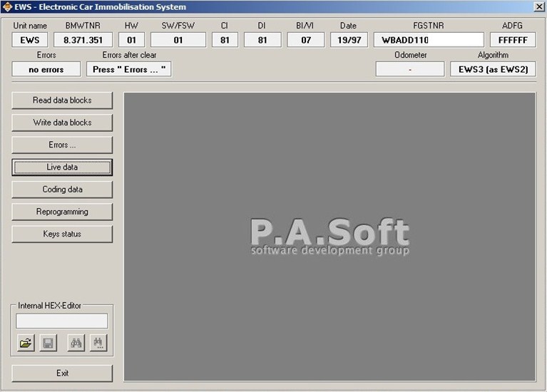547x392 pixels.
Task: Check the Keys status button
Action: [x=62, y=234]
